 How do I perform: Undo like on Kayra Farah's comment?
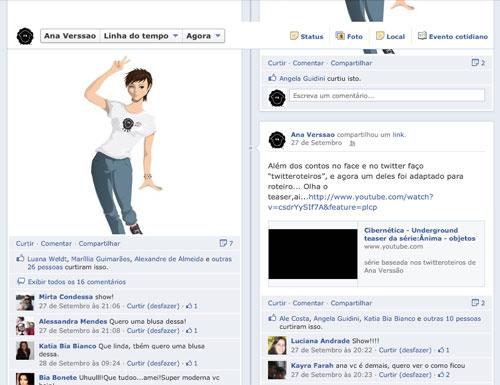[x=405, y=375]
